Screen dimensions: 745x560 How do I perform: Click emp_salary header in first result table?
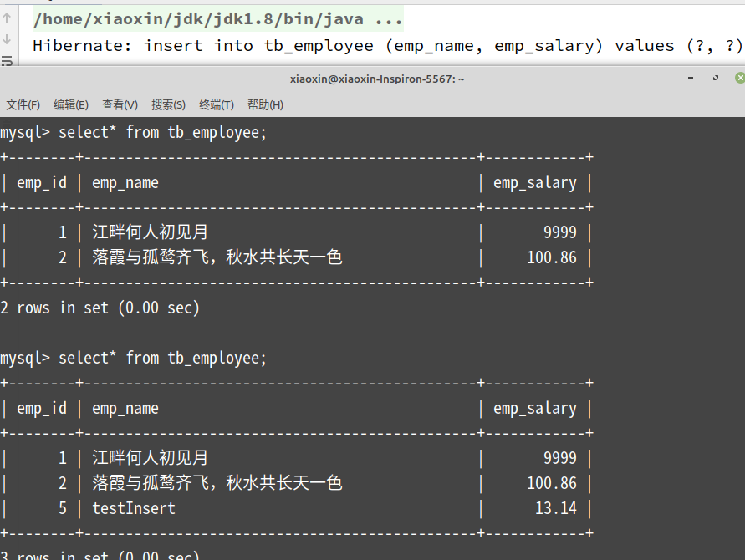point(535,183)
